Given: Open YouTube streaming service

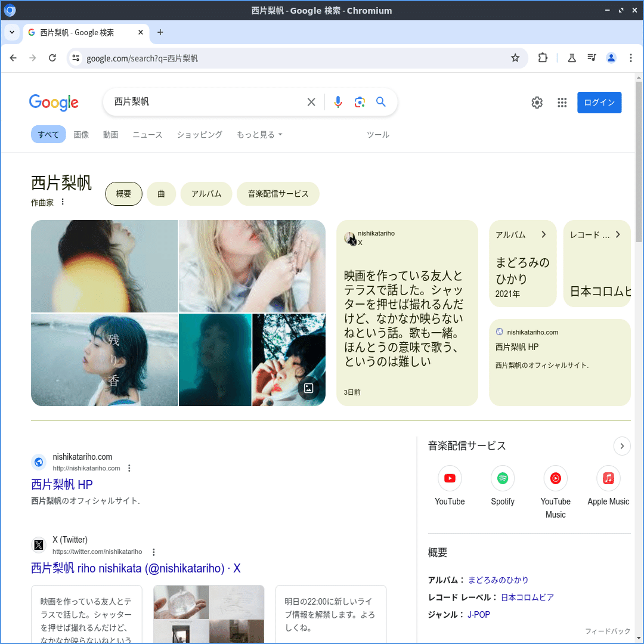Looking at the screenshot, I should pos(450,487).
